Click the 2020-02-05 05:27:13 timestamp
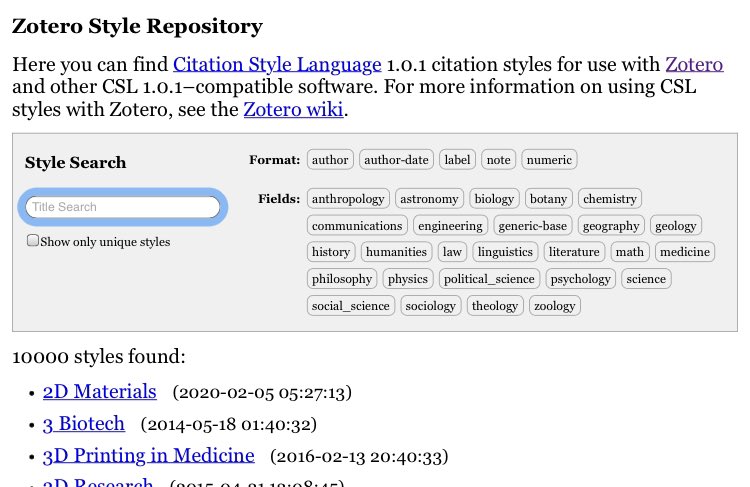750x487 pixels. pos(262,392)
